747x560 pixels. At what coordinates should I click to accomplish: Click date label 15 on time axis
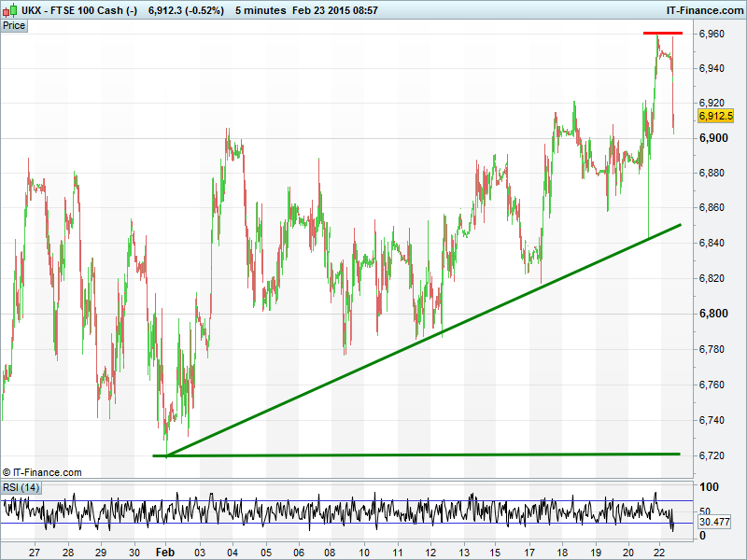coord(495,553)
